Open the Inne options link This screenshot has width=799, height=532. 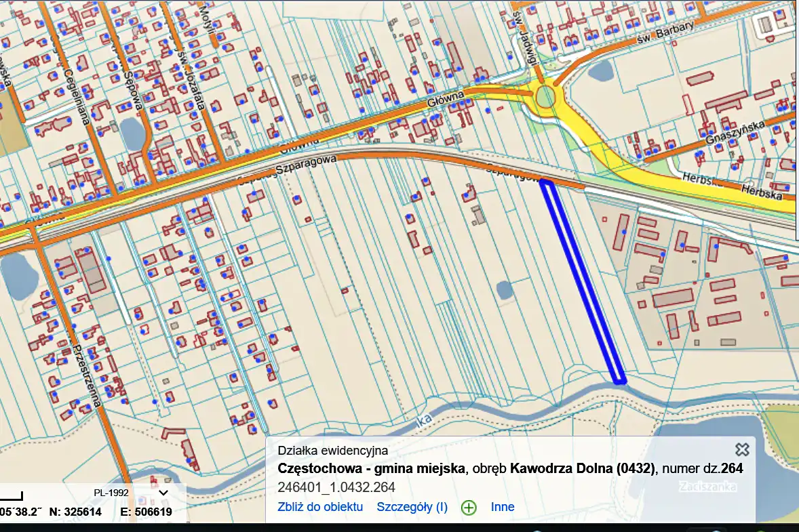[x=503, y=507]
